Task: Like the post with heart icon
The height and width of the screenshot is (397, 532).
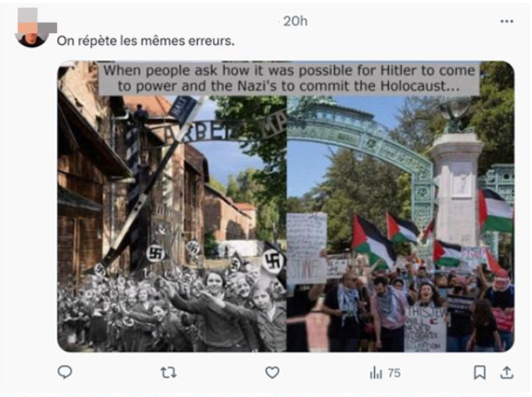Action: pyautogui.click(x=272, y=372)
